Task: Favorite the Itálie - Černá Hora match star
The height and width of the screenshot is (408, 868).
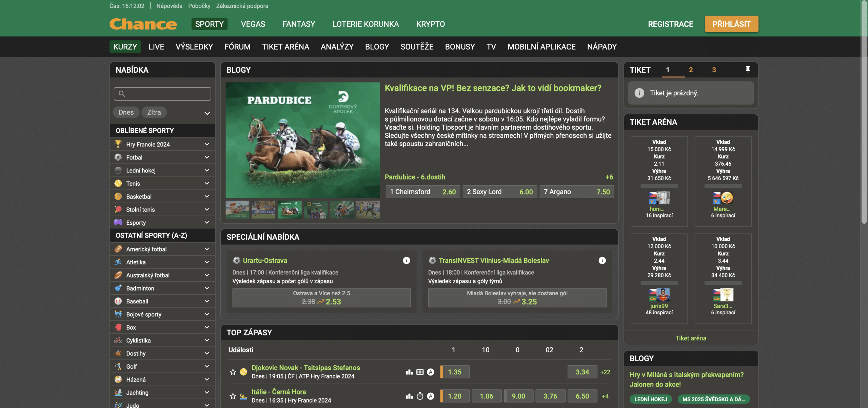Action: (x=233, y=396)
